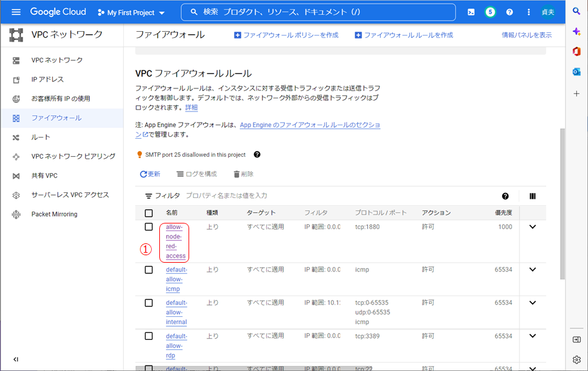Select the allow-node-red-access rule checkbox

pyautogui.click(x=149, y=227)
